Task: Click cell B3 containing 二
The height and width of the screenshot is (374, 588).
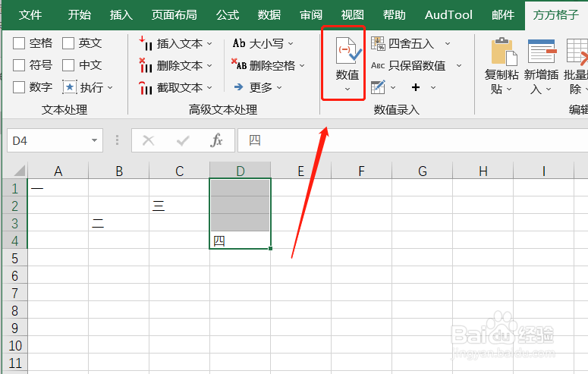Action: [x=119, y=223]
